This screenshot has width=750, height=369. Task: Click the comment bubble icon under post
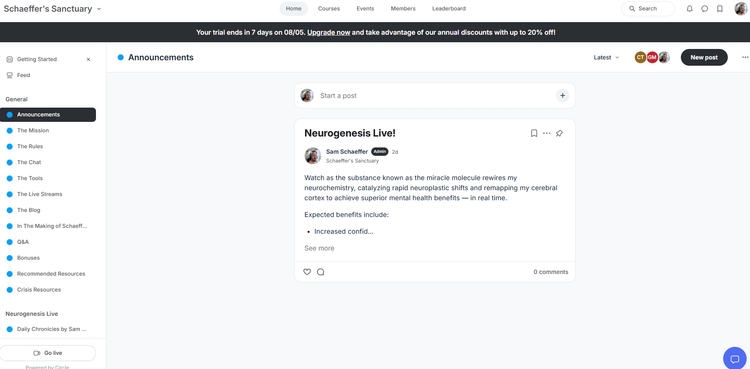(x=320, y=272)
